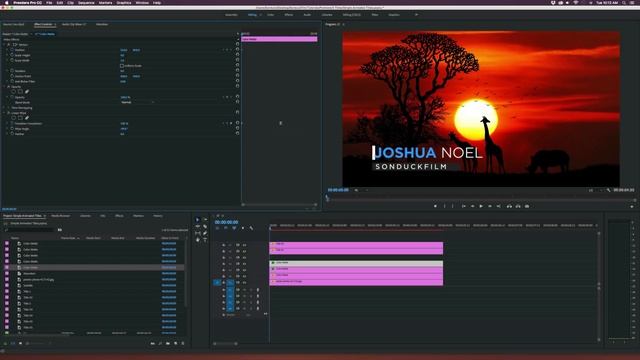Open the Sequence menu

pyautogui.click(x=86, y=2)
